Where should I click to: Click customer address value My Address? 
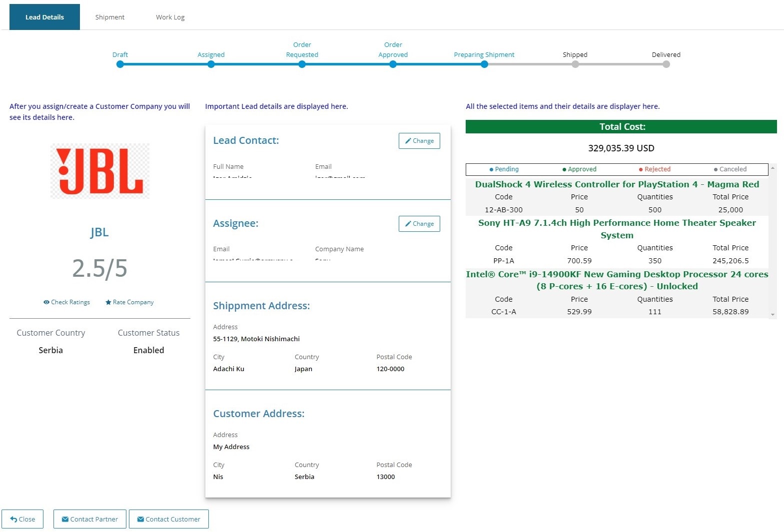coord(231,447)
